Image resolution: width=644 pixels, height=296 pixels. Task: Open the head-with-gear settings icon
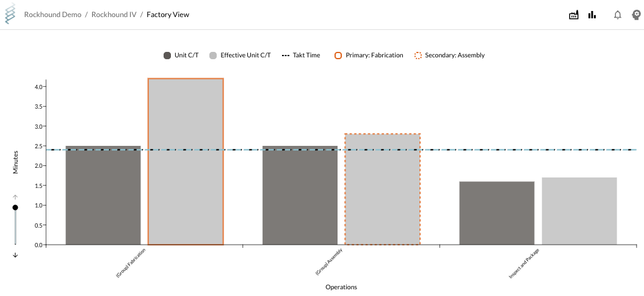(x=636, y=15)
